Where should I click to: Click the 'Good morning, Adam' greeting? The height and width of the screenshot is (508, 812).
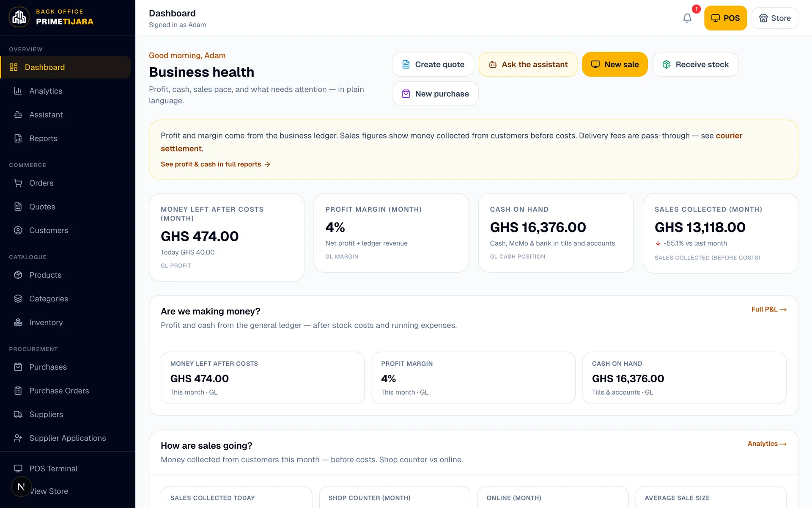[x=187, y=55]
